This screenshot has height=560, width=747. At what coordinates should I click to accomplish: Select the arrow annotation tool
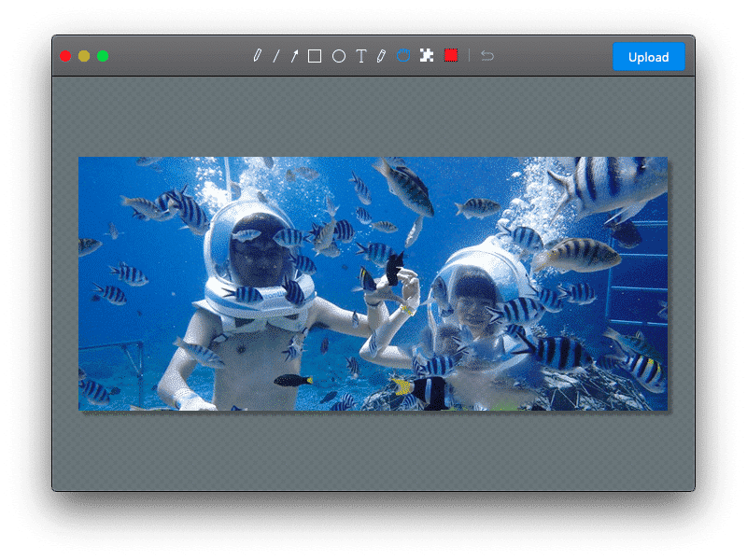pos(295,54)
